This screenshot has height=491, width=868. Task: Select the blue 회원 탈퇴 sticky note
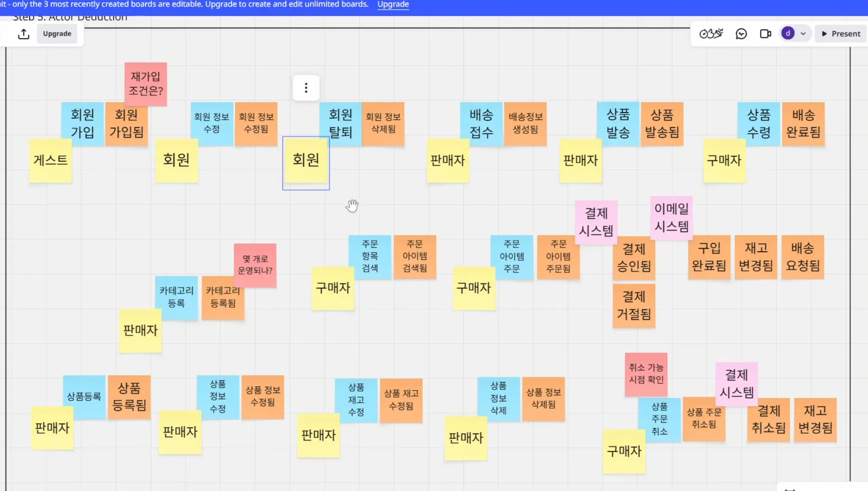(340, 123)
